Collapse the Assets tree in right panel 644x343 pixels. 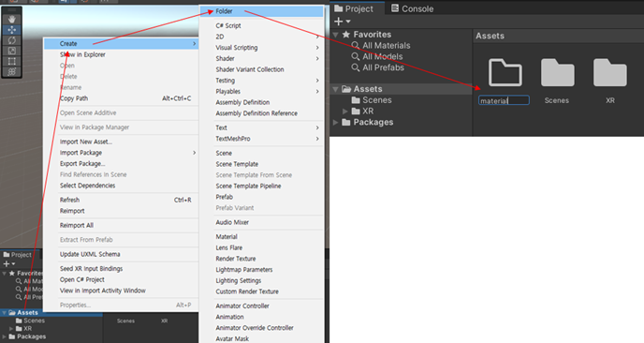335,89
